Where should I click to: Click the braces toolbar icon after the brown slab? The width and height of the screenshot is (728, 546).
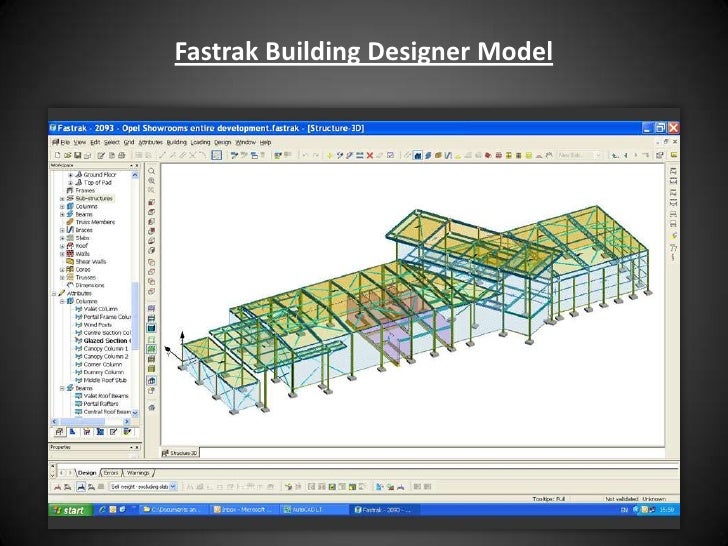[x=448, y=156]
